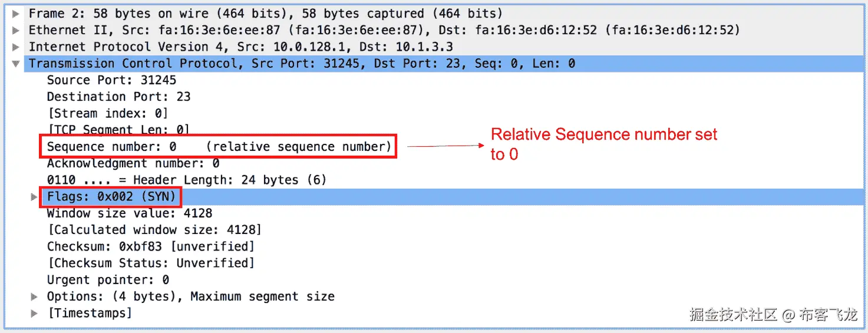Select the Checksum: 0xbf83 field
868x333 pixels.
click(x=150, y=246)
